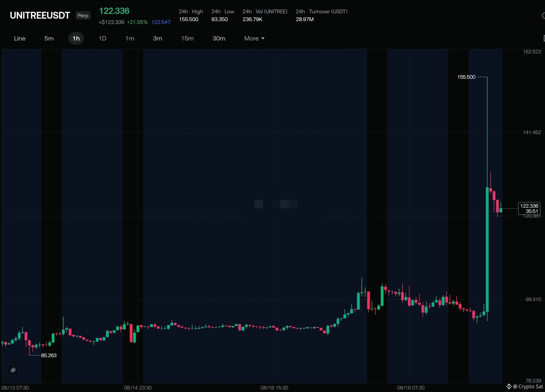Click the 24h Low value 93.350
The width and height of the screenshot is (545, 392).
219,19
